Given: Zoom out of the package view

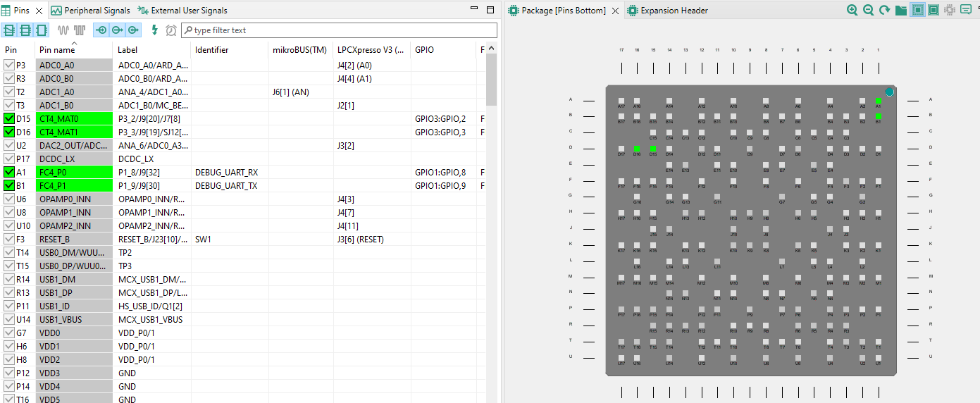Looking at the screenshot, I should 868,11.
